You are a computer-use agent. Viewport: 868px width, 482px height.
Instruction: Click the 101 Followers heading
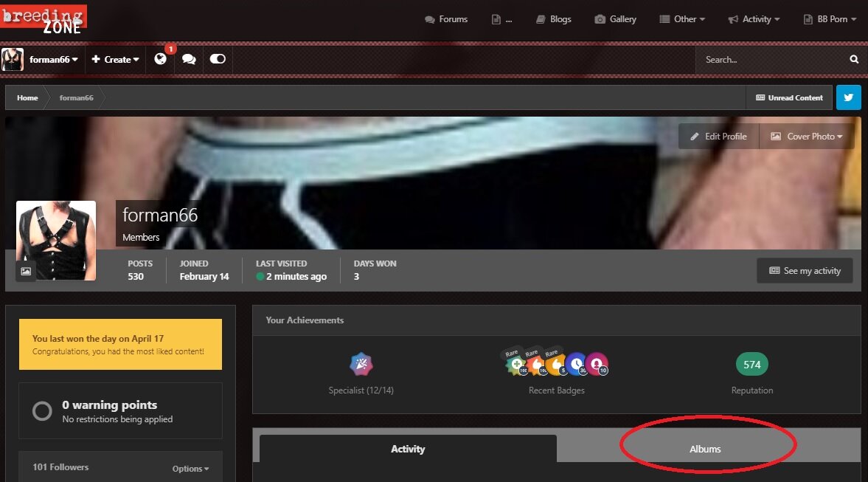click(60, 467)
